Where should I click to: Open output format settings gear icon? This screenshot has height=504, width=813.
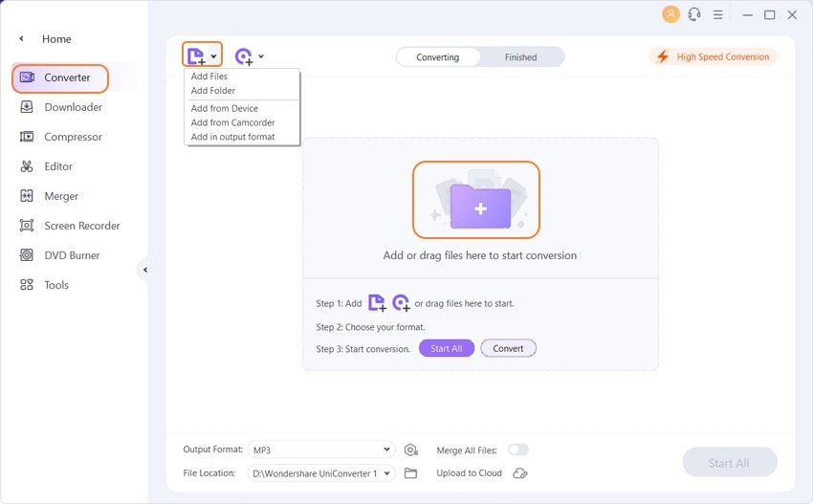click(x=411, y=449)
